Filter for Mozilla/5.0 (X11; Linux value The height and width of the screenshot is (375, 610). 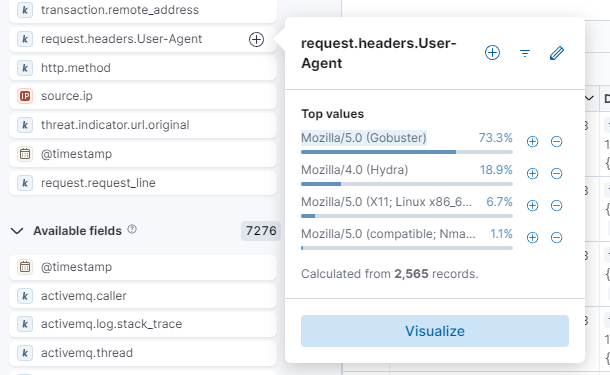point(532,205)
